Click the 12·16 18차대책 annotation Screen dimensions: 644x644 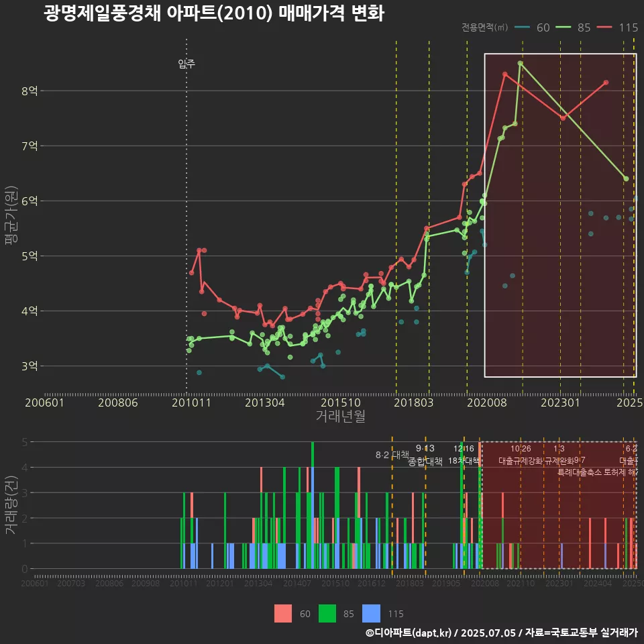tap(464, 455)
